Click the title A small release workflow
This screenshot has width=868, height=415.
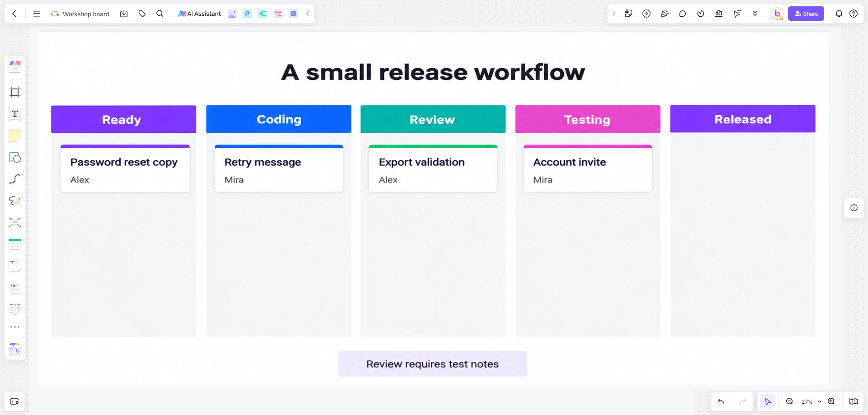[433, 72]
